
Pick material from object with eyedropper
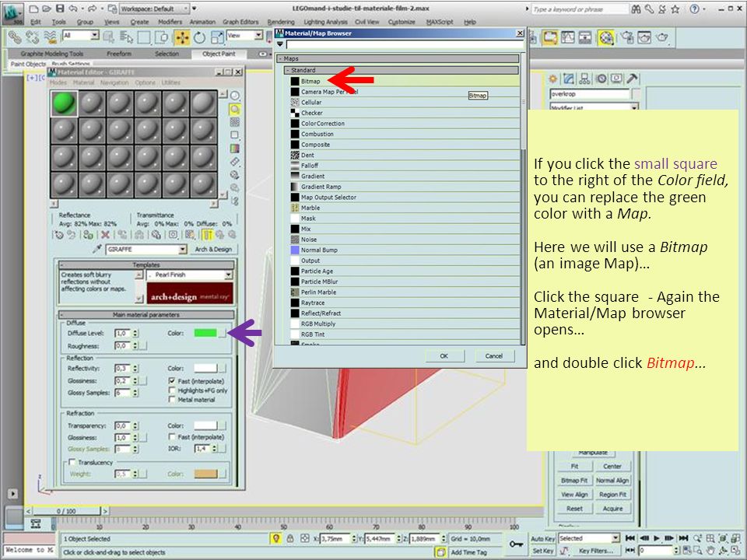[x=97, y=249]
